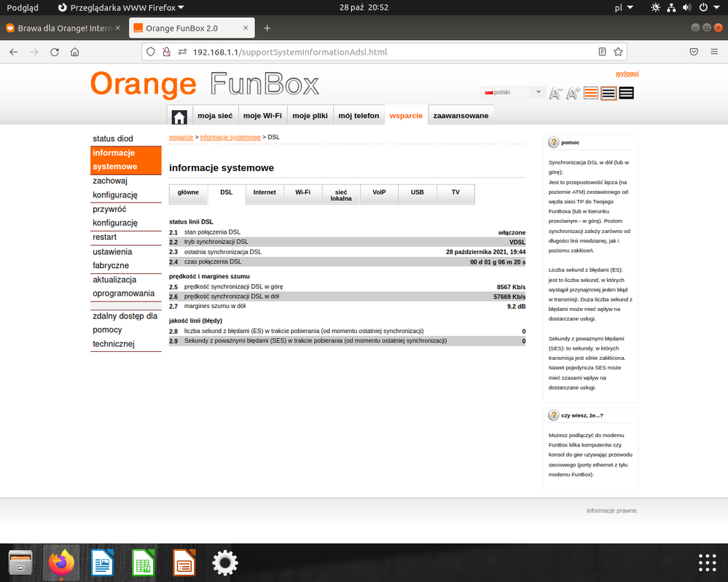Select the orange stripes contrast theme

(x=591, y=93)
